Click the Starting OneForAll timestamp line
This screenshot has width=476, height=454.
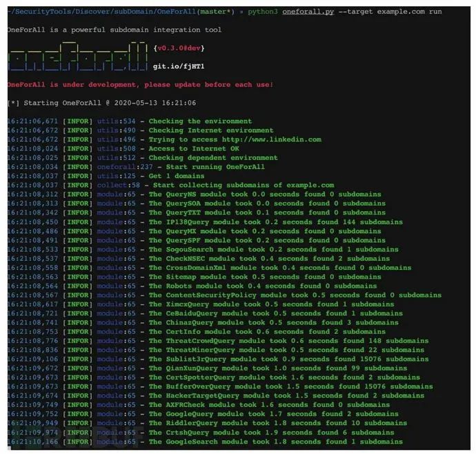[101, 102]
